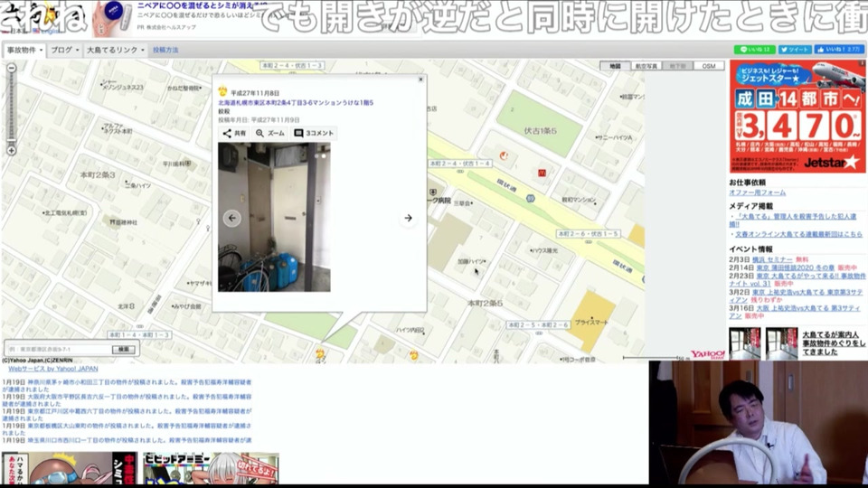The image size is (868, 488).
Task: Open the 大阪府大阪市平野区 news link
Action: click(127, 400)
